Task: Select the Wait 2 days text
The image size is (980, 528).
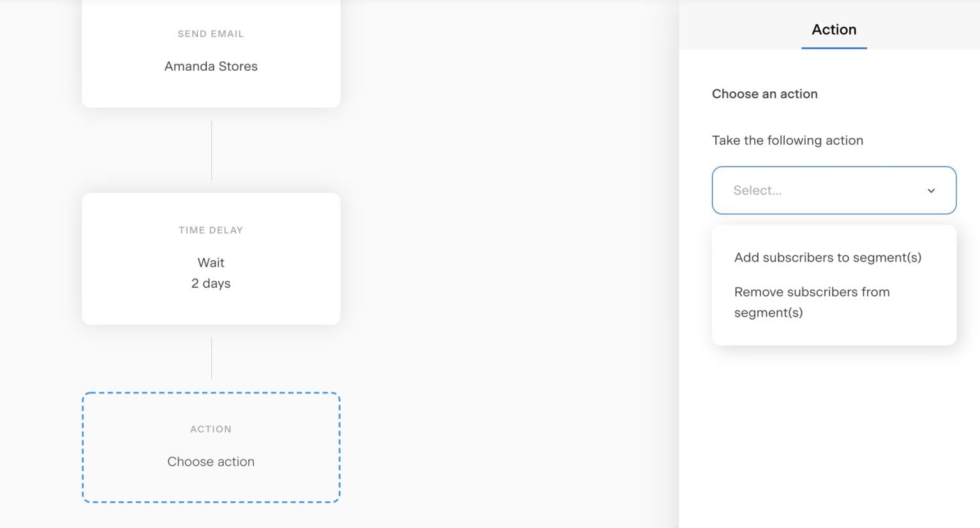Action: point(211,273)
